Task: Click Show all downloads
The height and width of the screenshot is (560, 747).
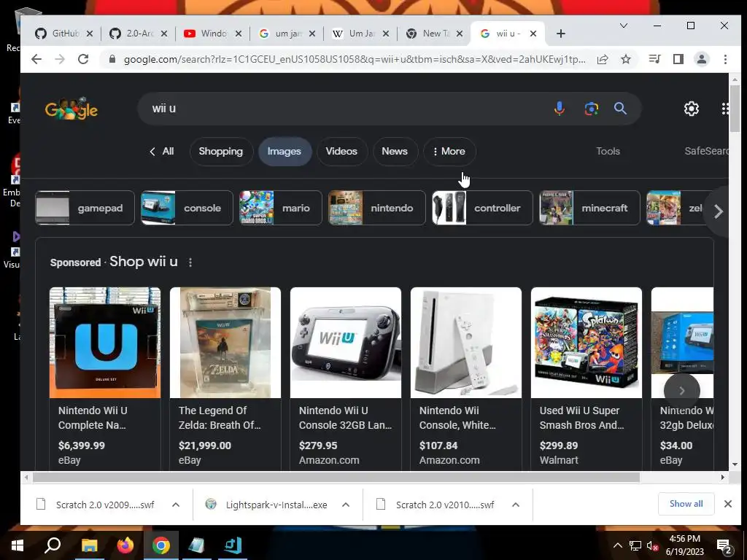Action: (686, 504)
